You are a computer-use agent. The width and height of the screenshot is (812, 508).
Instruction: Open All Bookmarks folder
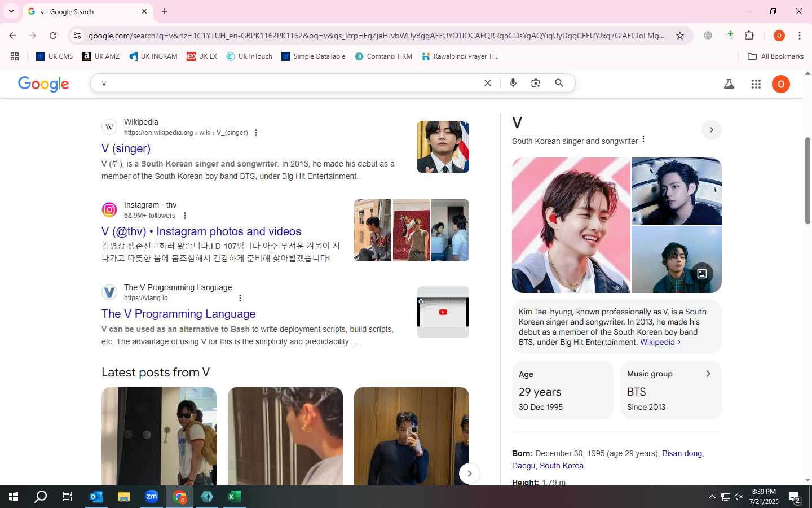[775, 56]
